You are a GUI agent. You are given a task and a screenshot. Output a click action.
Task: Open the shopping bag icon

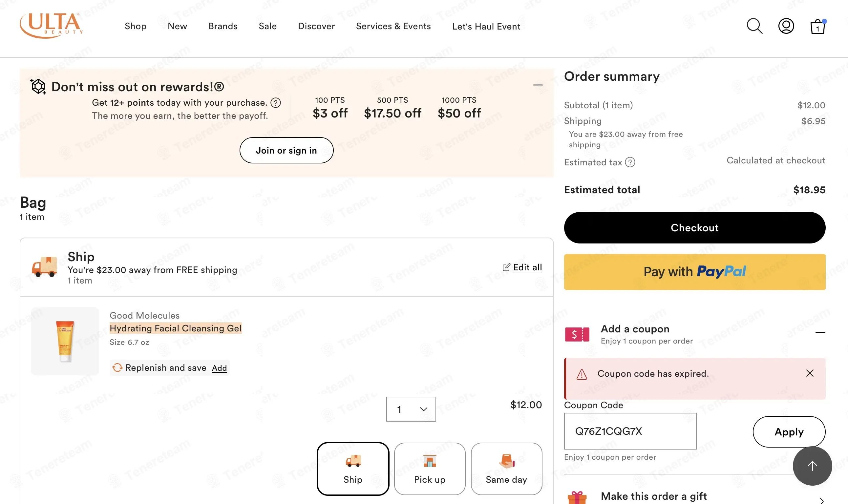(818, 27)
